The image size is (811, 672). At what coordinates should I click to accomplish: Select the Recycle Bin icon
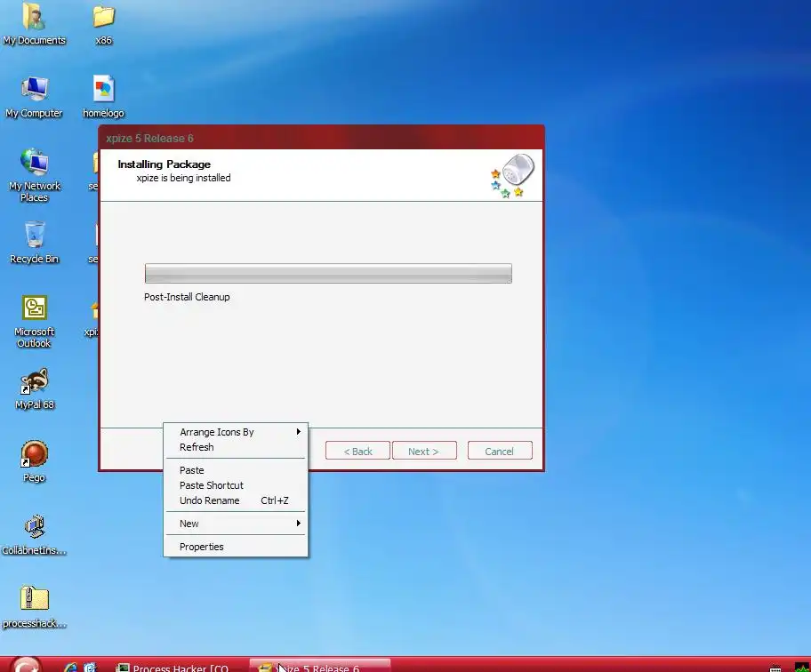(x=34, y=243)
